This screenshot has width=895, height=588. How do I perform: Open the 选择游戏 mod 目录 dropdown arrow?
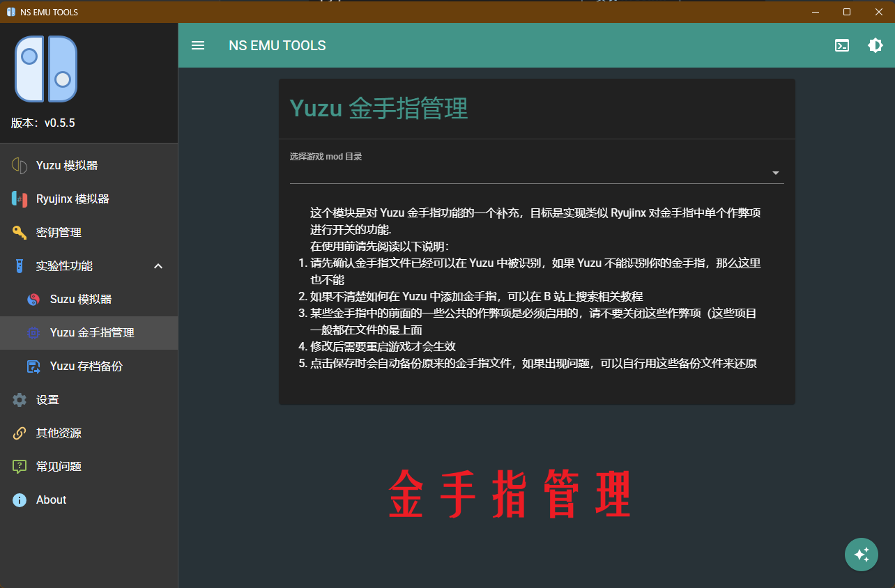(x=776, y=173)
